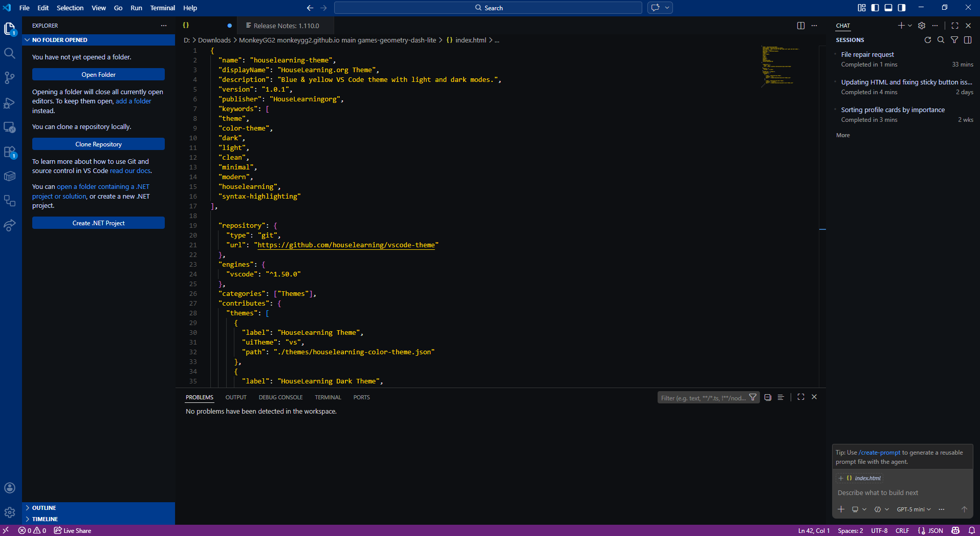The width and height of the screenshot is (980, 536).
Task: Switch to the OUTPUT panel tab
Action: click(236, 397)
